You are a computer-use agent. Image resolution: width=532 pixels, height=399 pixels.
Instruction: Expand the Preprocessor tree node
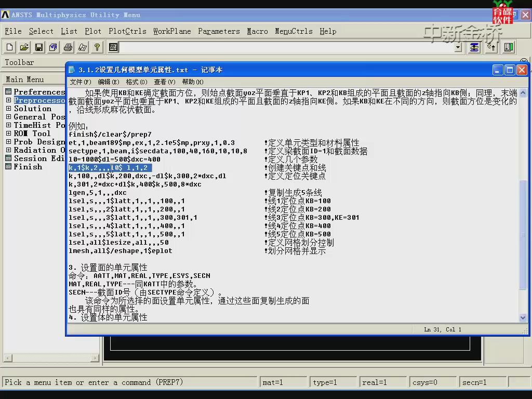coord(8,100)
